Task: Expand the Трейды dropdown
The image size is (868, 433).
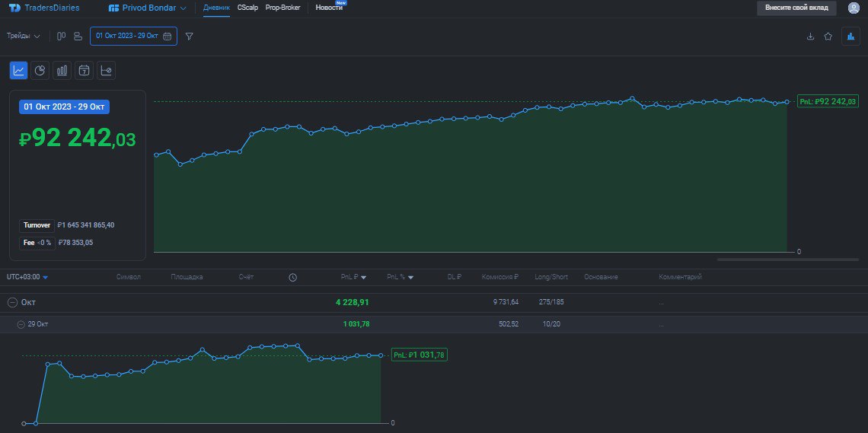Action: tap(24, 36)
